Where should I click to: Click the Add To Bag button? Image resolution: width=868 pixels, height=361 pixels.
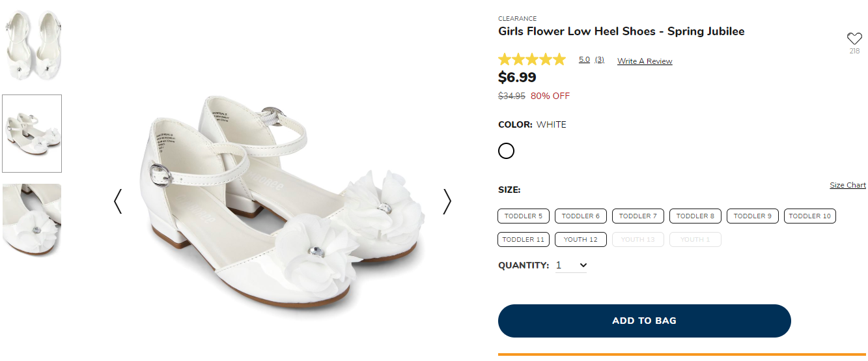point(644,321)
